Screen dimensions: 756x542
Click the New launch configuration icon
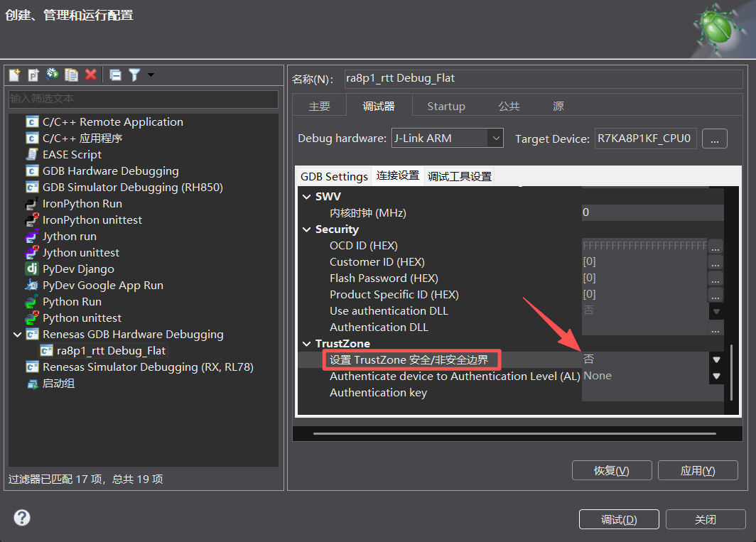coord(14,75)
